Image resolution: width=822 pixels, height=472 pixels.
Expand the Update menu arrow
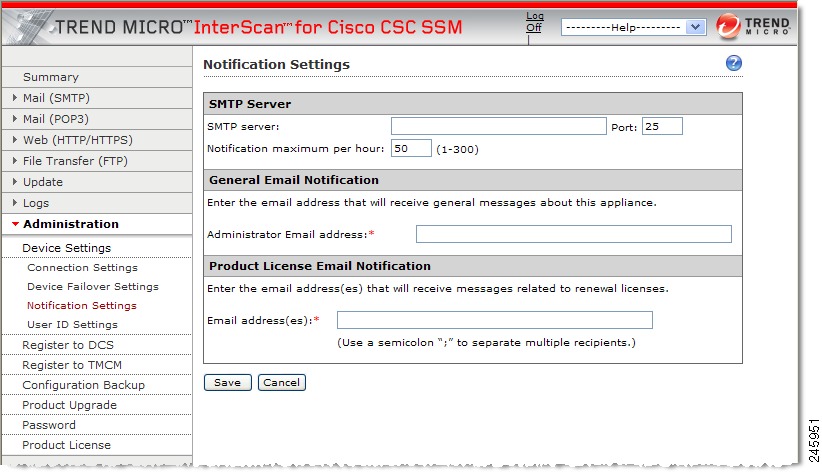[x=15, y=181]
